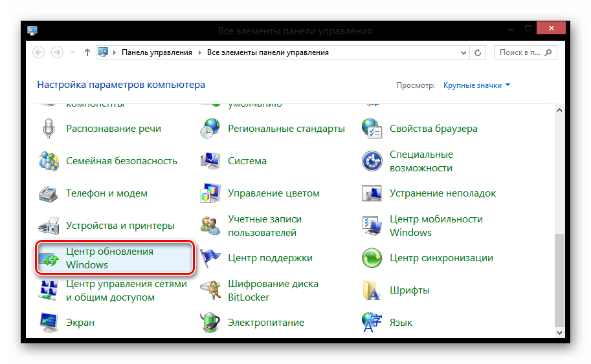Click the Windows Update icon
Viewport: 591px width, 364px height.
coord(49,258)
